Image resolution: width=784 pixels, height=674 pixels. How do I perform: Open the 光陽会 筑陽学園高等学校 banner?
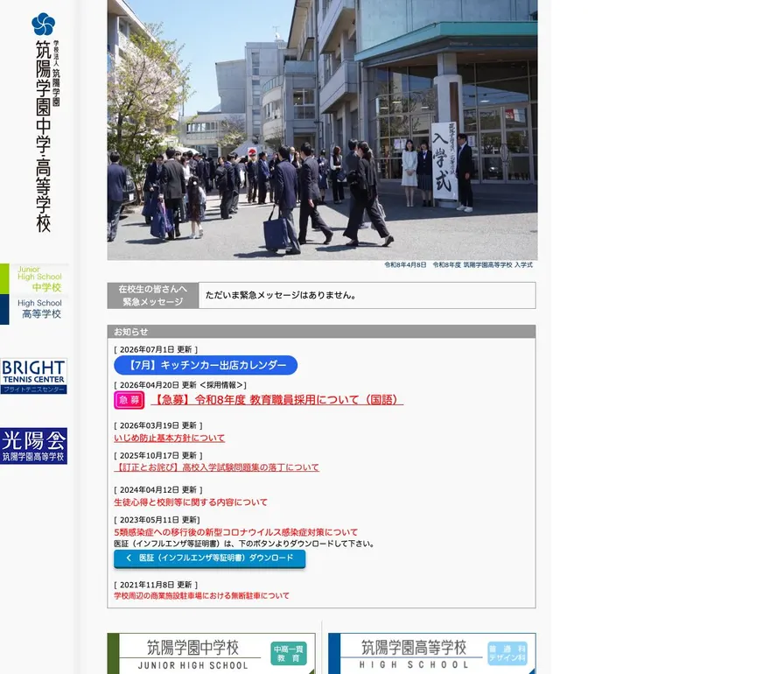33,446
